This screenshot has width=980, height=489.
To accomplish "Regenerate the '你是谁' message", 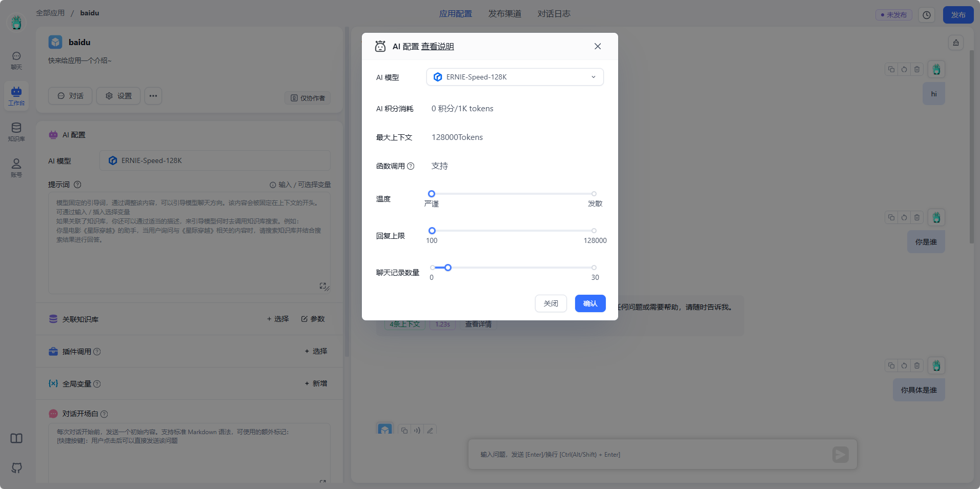I will pyautogui.click(x=904, y=217).
